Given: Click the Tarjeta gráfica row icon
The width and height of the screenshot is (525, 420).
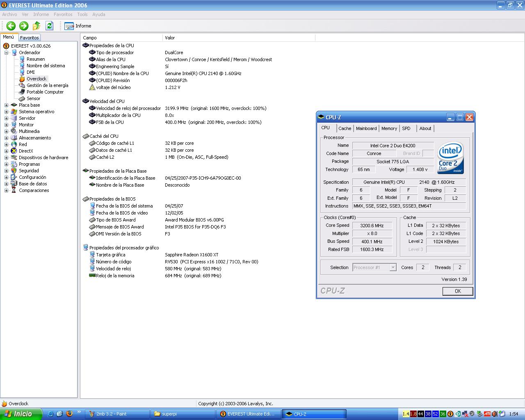Looking at the screenshot, I should pos(92,255).
